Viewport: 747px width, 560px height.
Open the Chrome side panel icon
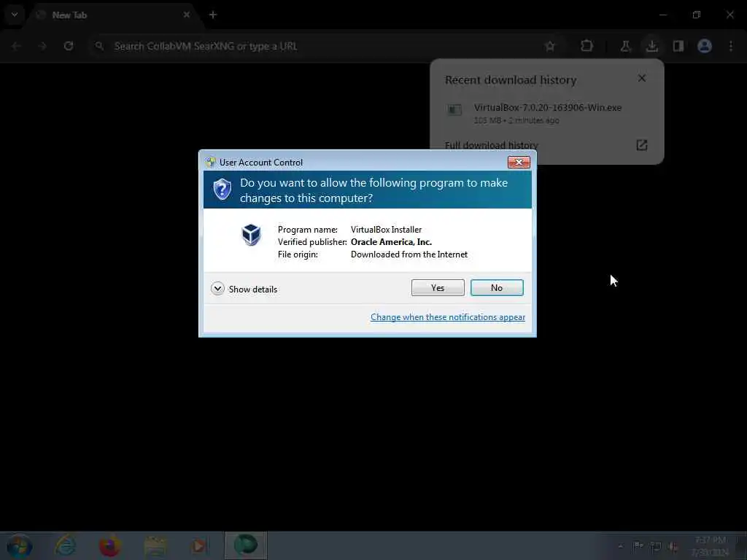click(678, 46)
